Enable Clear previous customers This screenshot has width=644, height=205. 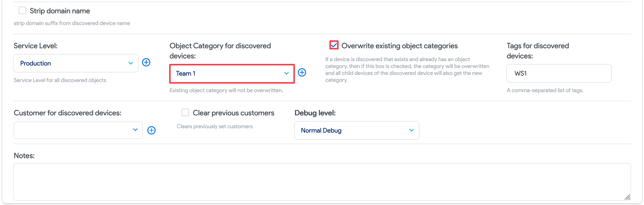coord(185,112)
